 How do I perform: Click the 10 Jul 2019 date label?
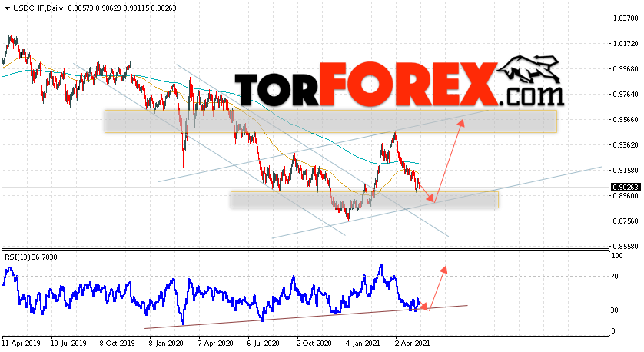(68, 343)
